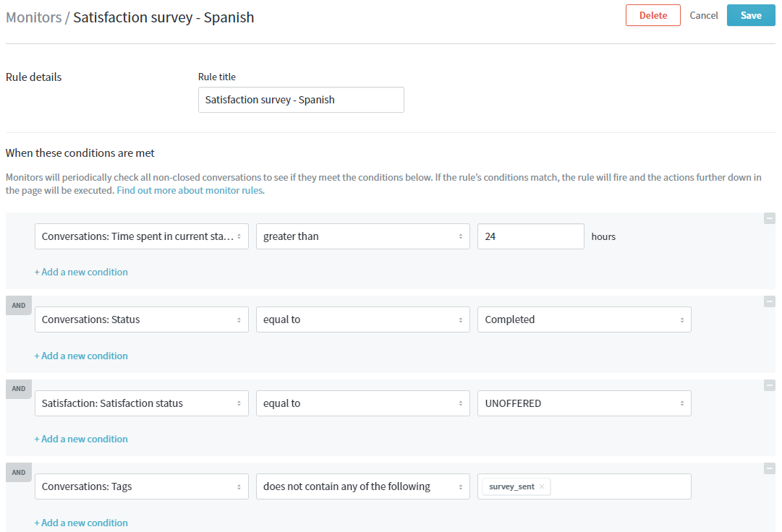Delete the survey_sent tag chip
The image size is (782, 532).
pos(542,487)
